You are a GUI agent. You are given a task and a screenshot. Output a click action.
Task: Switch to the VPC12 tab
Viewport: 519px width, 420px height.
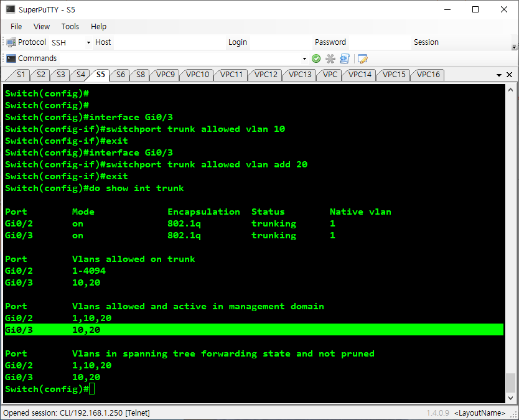[266, 75]
